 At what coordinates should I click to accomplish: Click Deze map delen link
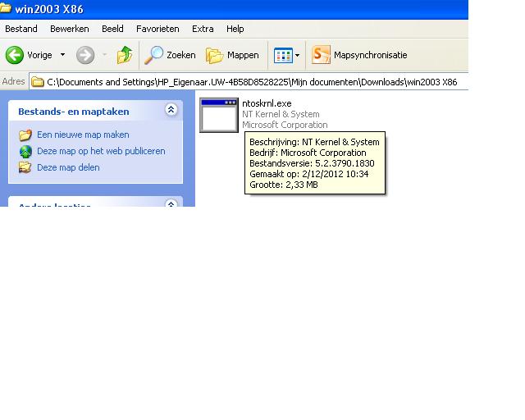click(68, 167)
